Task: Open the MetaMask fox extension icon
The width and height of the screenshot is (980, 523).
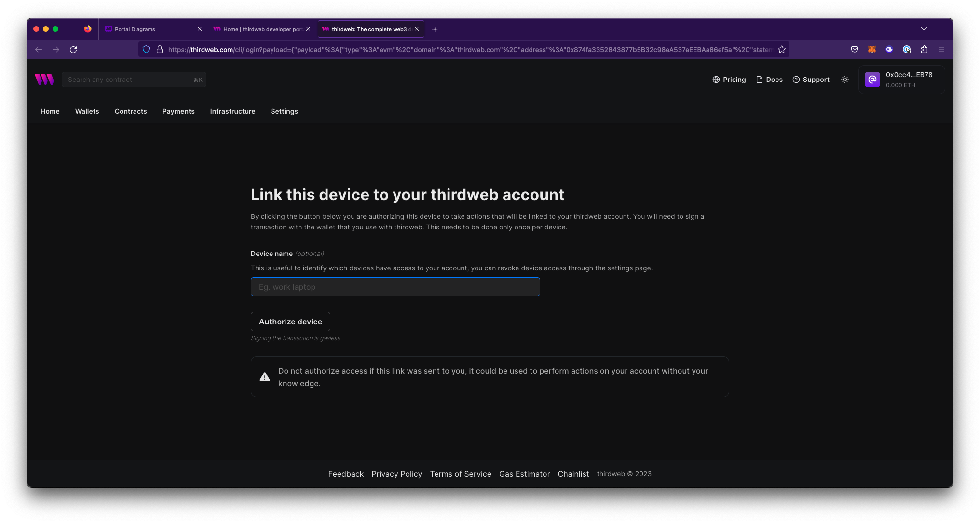Action: tap(871, 49)
